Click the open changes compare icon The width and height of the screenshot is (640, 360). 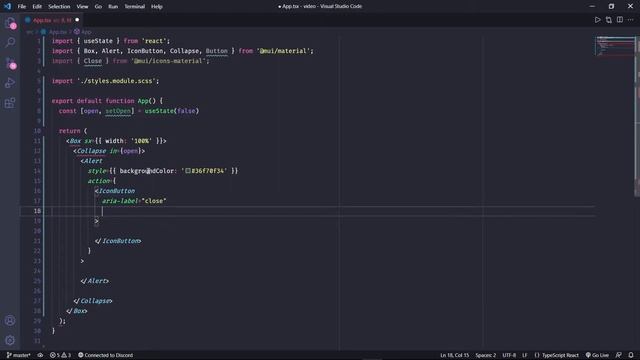[x=609, y=20]
